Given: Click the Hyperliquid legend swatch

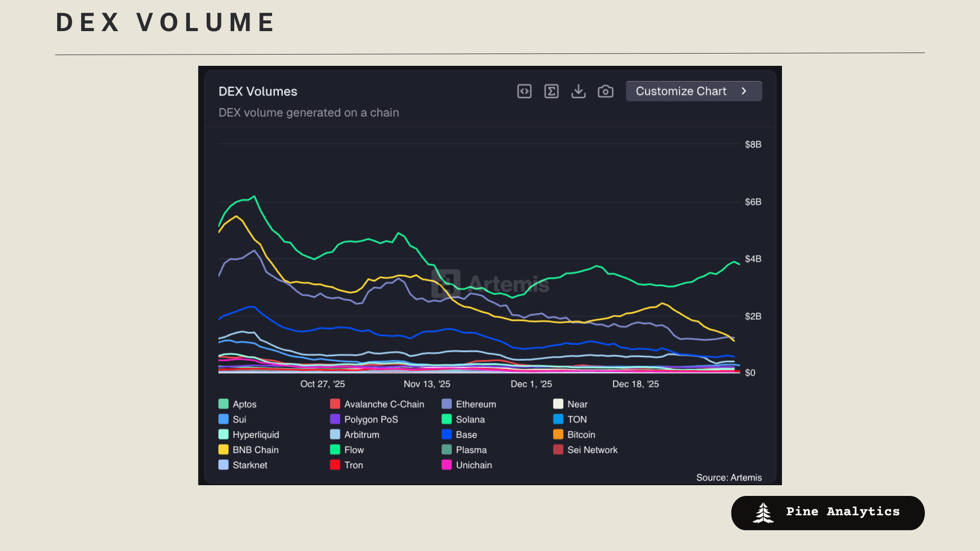Looking at the screenshot, I should tap(224, 435).
